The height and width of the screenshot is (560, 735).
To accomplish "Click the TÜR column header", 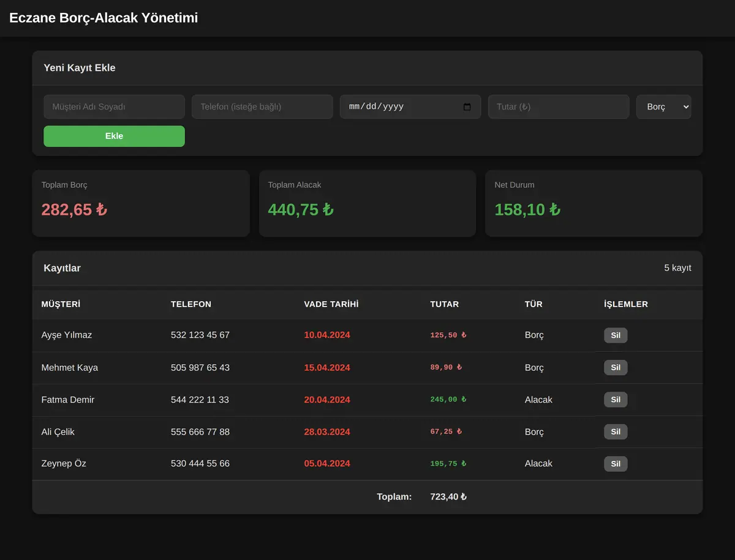I will pos(533,304).
